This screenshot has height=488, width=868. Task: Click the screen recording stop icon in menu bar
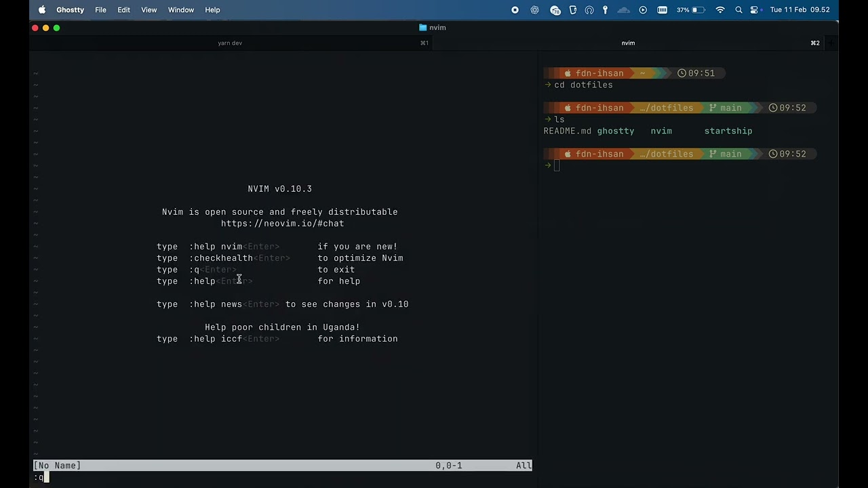515,9
